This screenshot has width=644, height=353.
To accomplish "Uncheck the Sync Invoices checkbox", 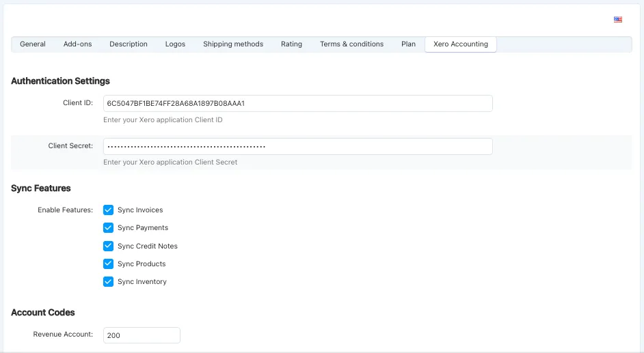I will [108, 210].
